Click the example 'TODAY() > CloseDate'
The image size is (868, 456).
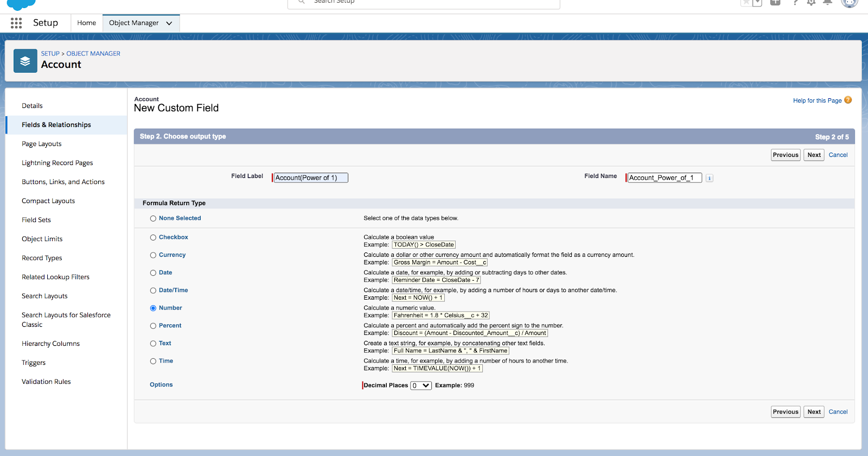click(424, 245)
